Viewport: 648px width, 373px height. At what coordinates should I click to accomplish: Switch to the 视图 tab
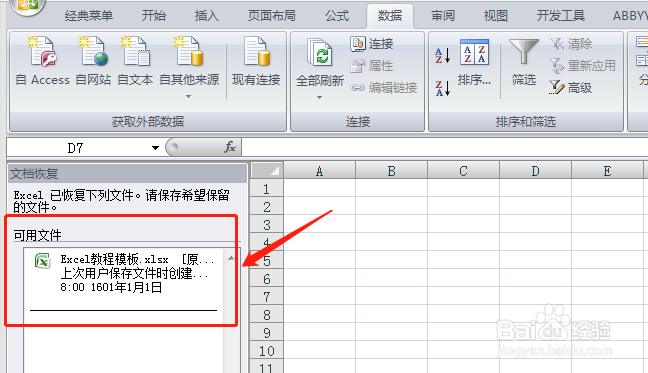click(x=496, y=16)
